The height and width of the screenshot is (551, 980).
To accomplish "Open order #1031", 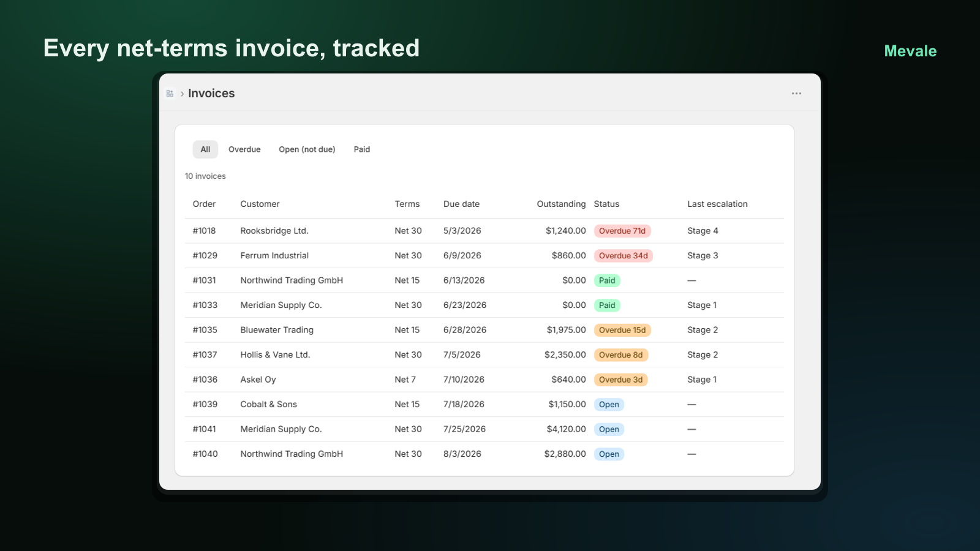I will coord(204,280).
